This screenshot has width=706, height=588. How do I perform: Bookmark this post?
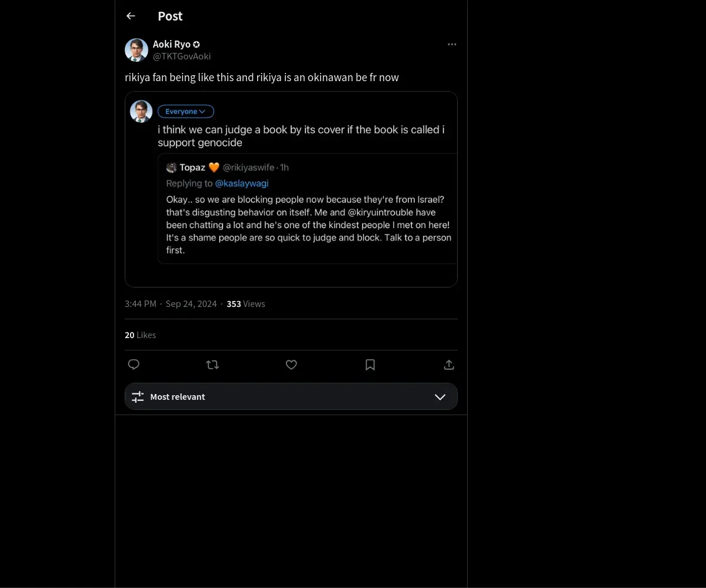click(370, 365)
